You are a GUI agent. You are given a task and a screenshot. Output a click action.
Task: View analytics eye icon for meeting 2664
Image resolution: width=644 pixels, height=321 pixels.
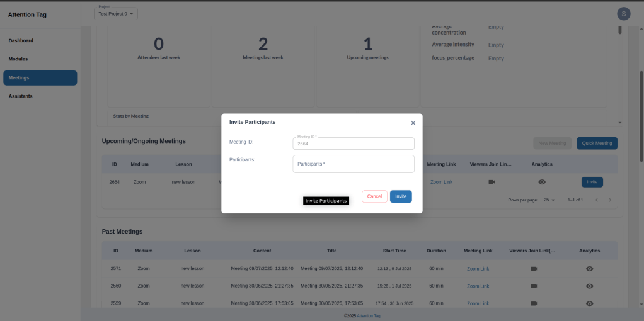pyautogui.click(x=542, y=182)
